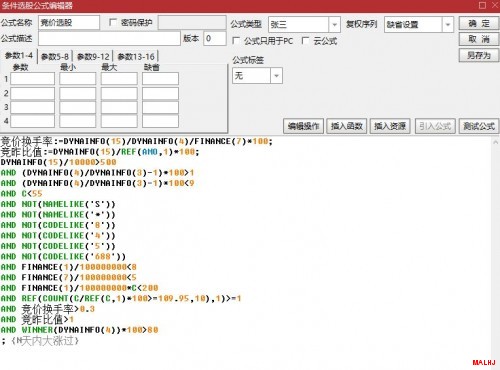Run the 测试公式 button
Screen dimensions: 500x370
tap(479, 126)
